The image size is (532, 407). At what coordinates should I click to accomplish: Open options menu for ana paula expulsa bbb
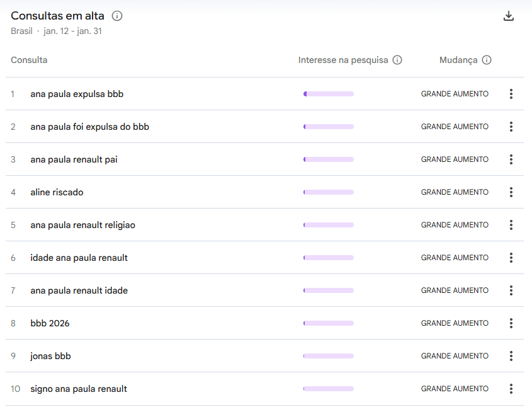511,94
